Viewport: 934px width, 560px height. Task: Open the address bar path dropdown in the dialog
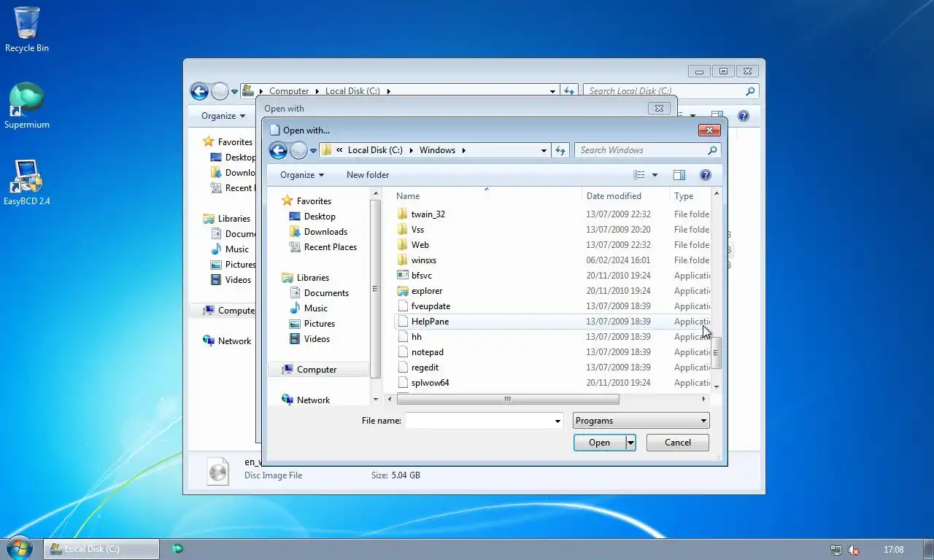(544, 150)
